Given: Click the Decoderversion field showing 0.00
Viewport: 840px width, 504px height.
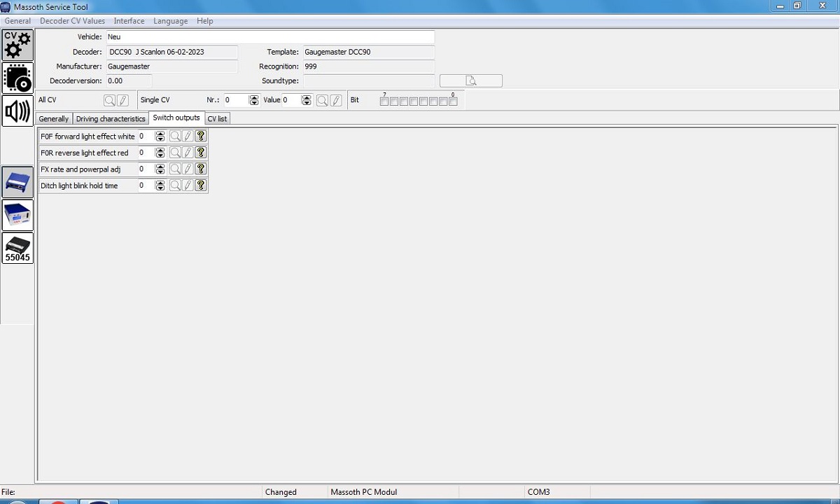Looking at the screenshot, I should tap(128, 81).
